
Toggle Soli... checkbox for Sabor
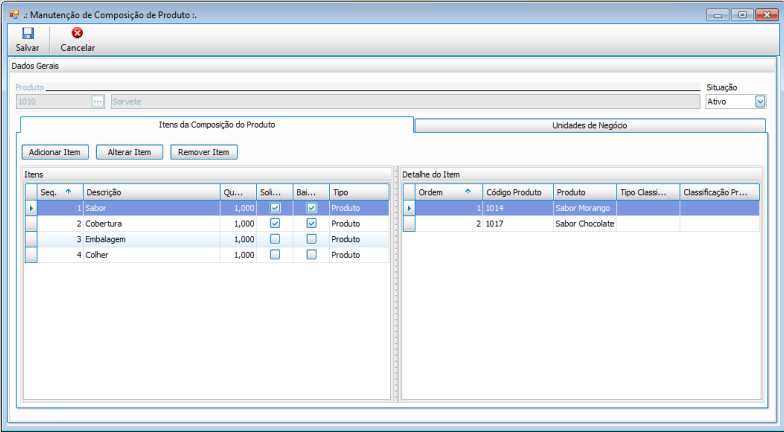pos(275,208)
